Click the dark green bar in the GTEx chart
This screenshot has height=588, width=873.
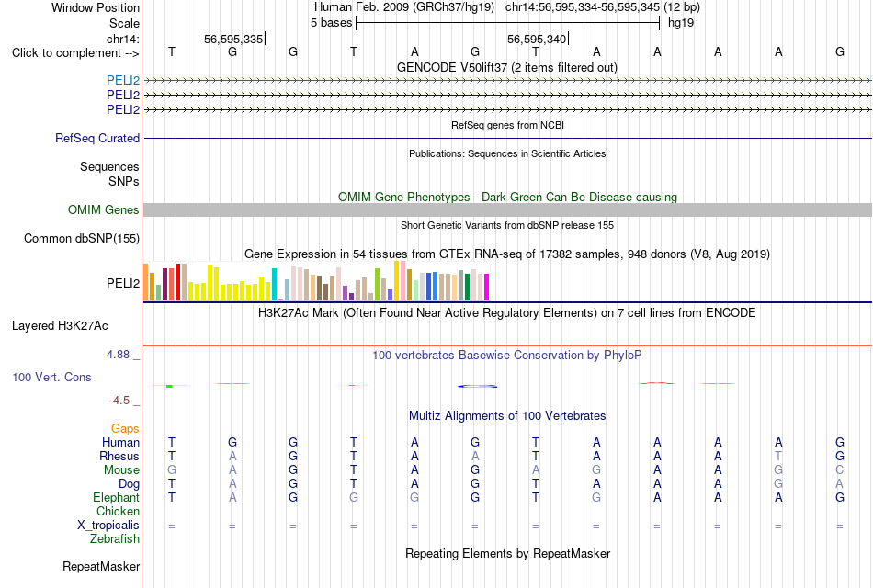(467, 288)
